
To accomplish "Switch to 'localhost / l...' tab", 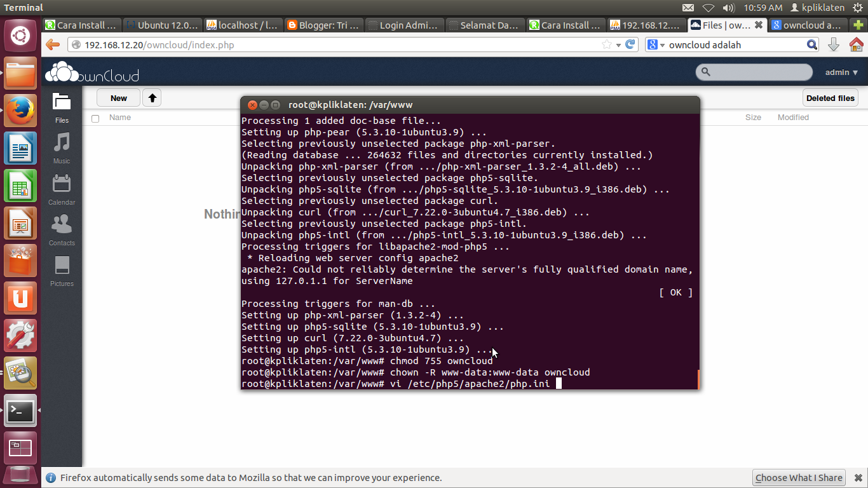I will pyautogui.click(x=243, y=25).
